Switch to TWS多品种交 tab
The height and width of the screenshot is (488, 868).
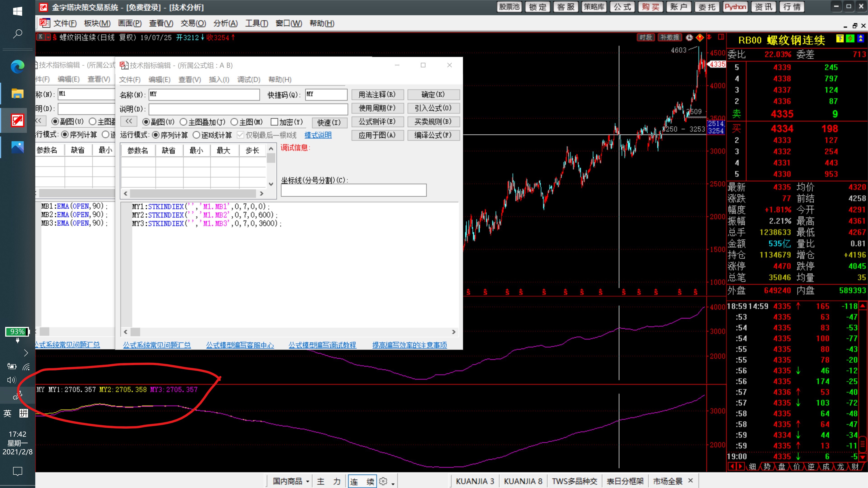[575, 481]
